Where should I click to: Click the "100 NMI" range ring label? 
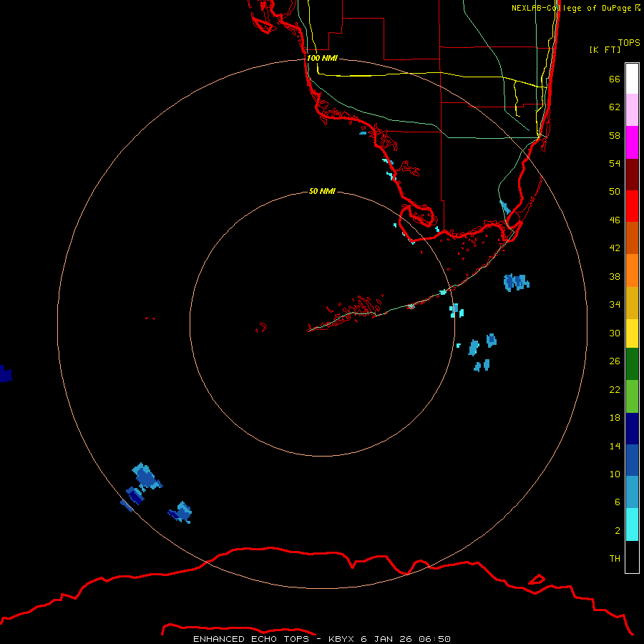click(x=322, y=59)
